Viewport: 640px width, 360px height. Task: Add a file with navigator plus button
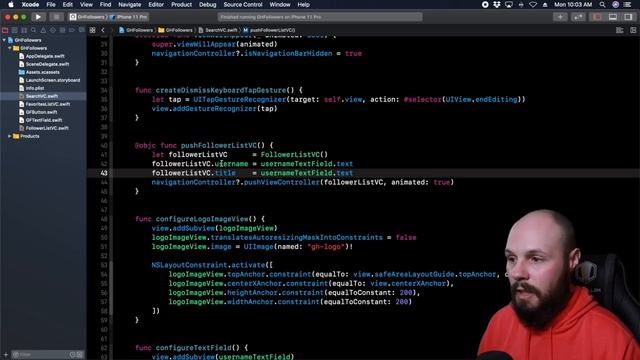coord(5,354)
